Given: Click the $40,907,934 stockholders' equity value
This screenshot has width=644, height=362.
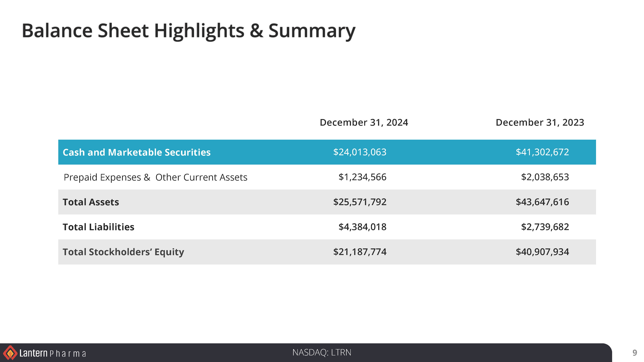Looking at the screenshot, I should click(x=542, y=252).
